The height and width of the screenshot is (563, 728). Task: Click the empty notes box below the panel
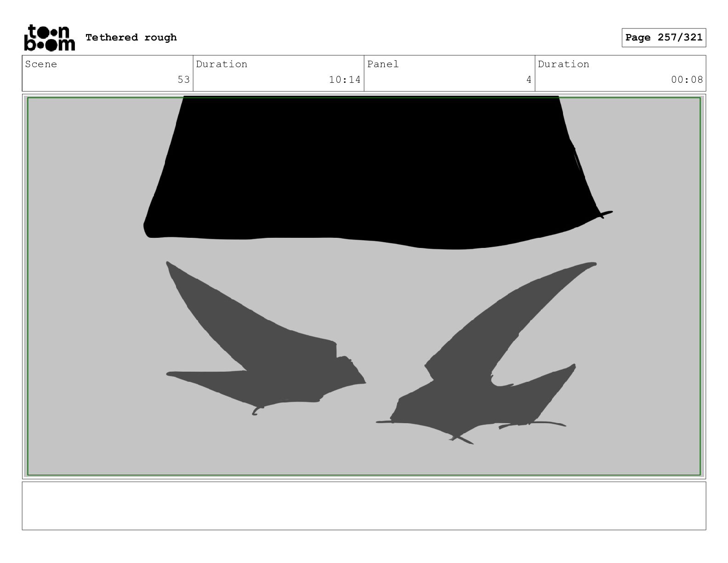364,506
